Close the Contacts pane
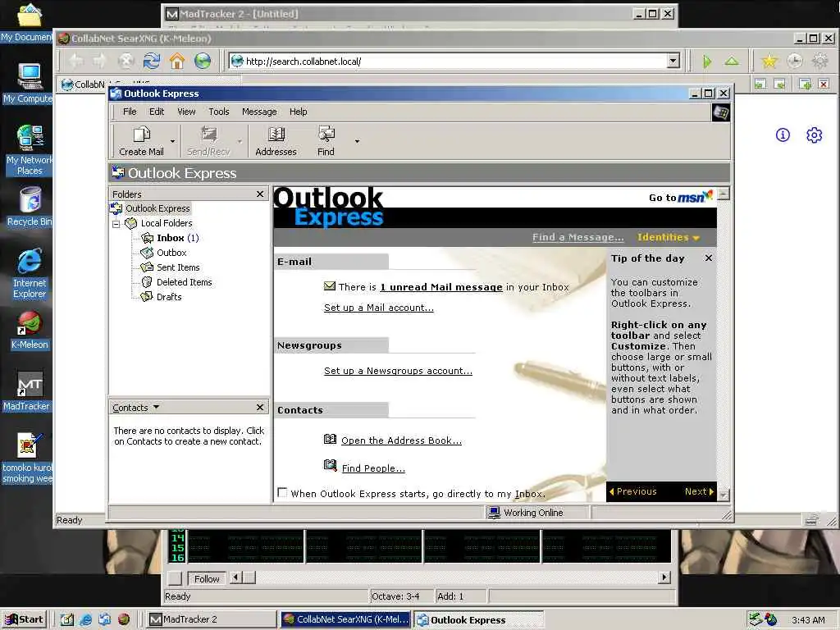840x630 pixels. [x=260, y=407]
